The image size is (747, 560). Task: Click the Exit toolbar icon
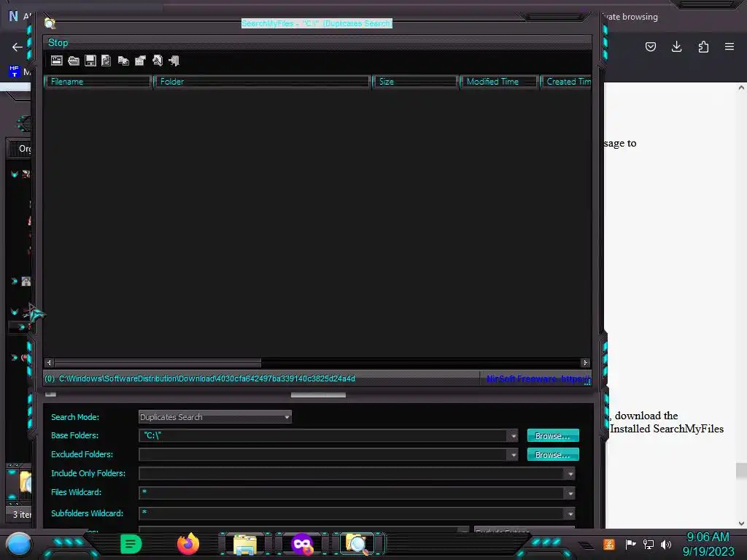(x=174, y=61)
